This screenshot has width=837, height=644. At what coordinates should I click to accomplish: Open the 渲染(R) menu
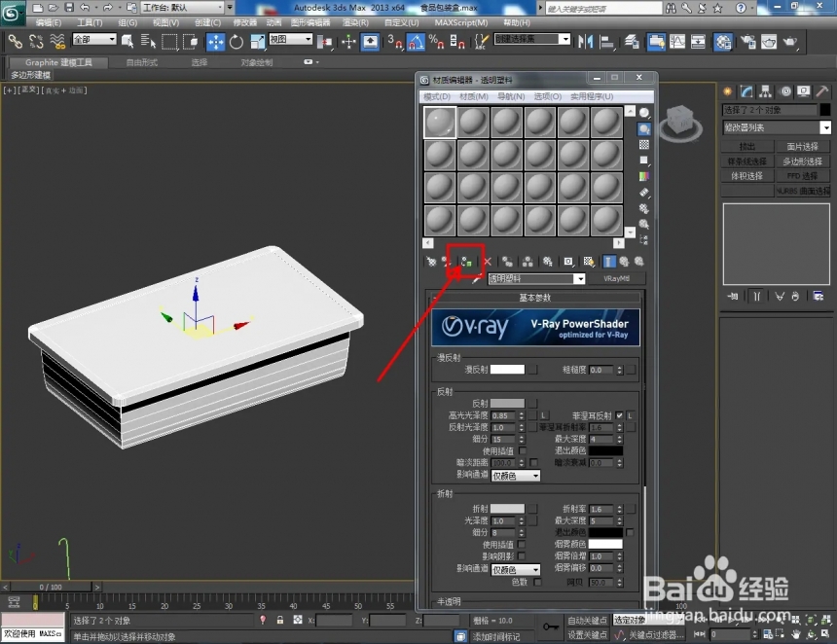[355, 22]
